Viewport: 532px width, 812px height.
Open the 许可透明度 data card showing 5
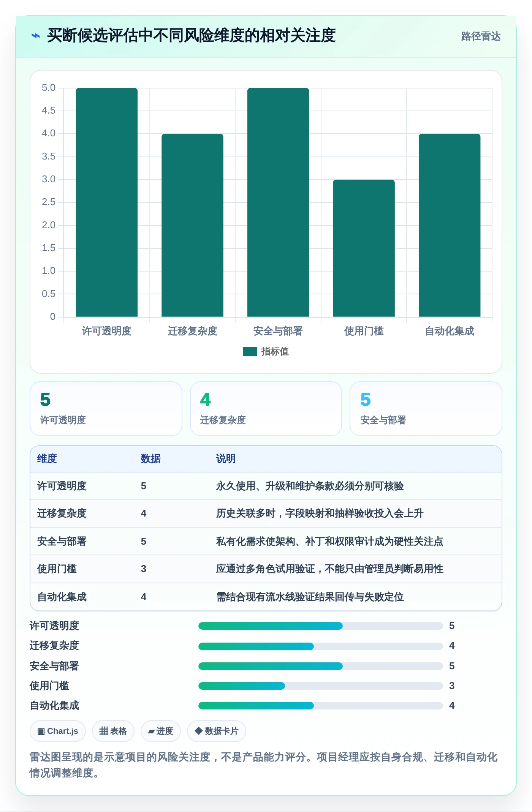[106, 409]
